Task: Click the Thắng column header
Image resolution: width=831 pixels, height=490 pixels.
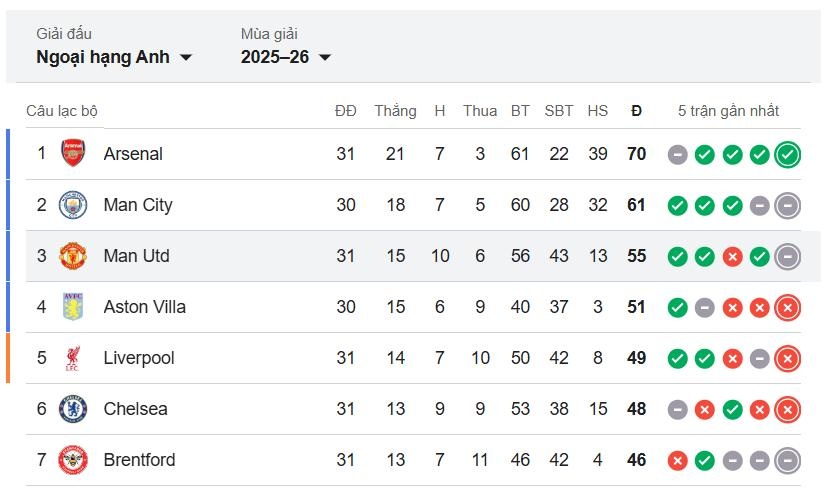Action: click(395, 111)
